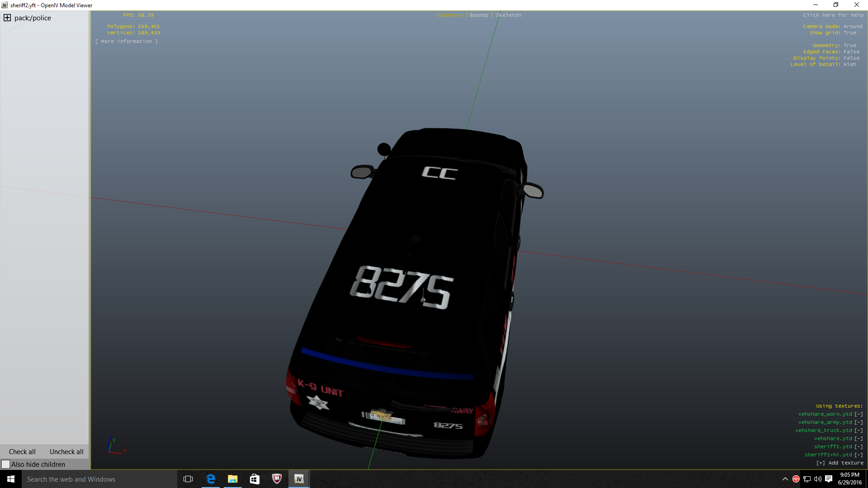Launch the Microsoft Edge taskbar icon
The image size is (868, 488).
pos(211,479)
